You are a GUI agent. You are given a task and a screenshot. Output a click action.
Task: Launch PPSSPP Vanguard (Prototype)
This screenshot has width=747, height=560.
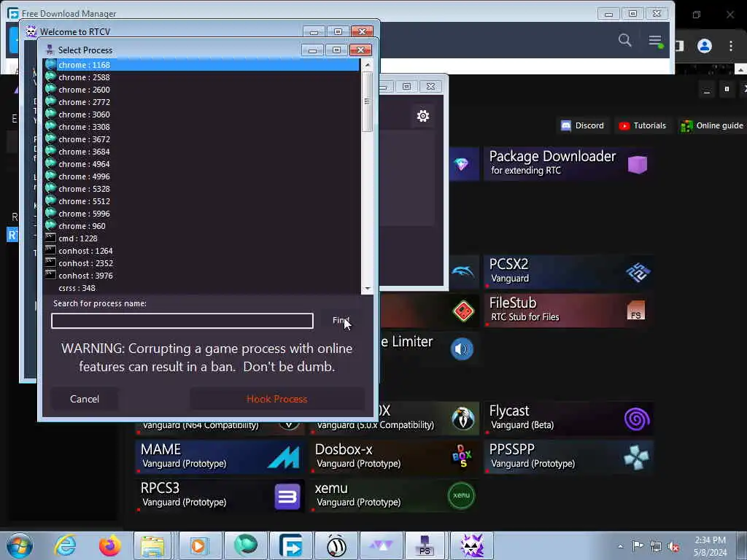point(568,457)
